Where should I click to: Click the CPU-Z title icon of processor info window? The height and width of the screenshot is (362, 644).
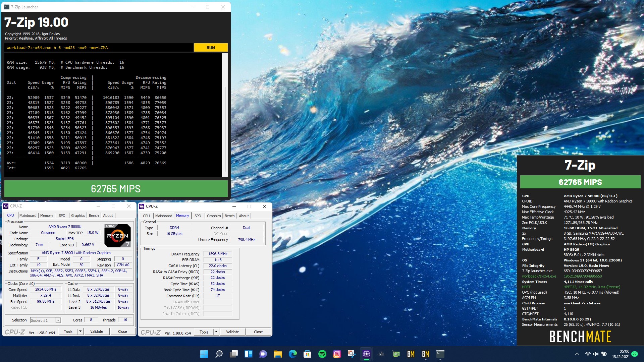[x=6, y=206]
